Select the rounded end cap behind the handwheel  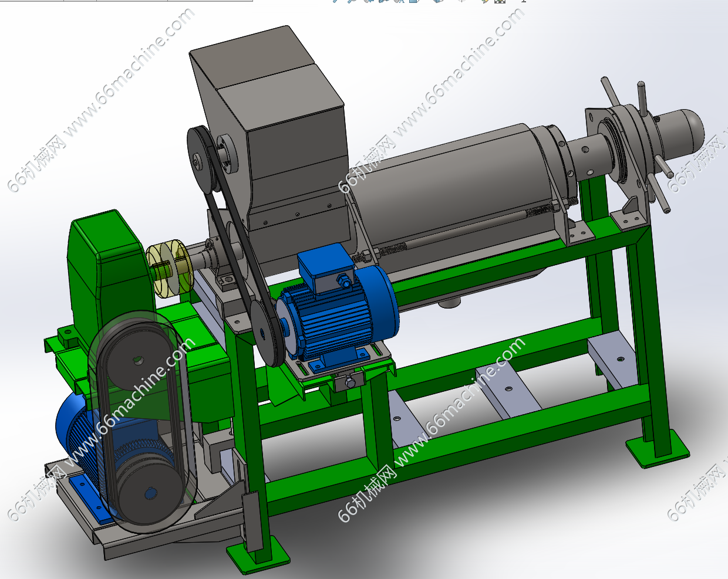click(x=684, y=130)
